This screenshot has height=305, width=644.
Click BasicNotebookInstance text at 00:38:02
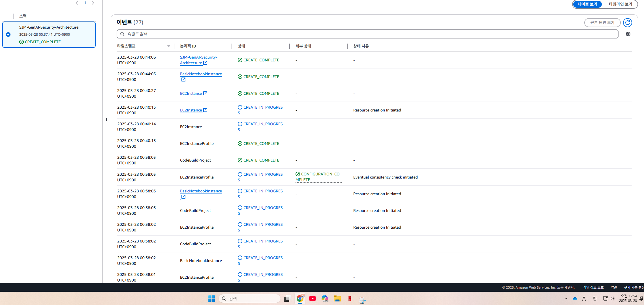(201, 261)
